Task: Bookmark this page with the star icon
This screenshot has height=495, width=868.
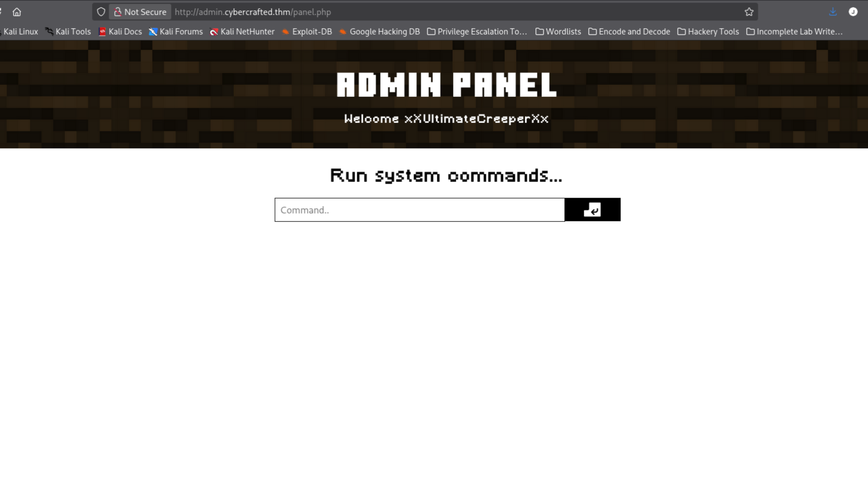Action: point(749,12)
